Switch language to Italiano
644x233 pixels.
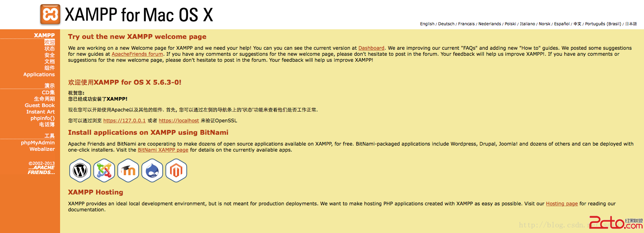click(527, 24)
